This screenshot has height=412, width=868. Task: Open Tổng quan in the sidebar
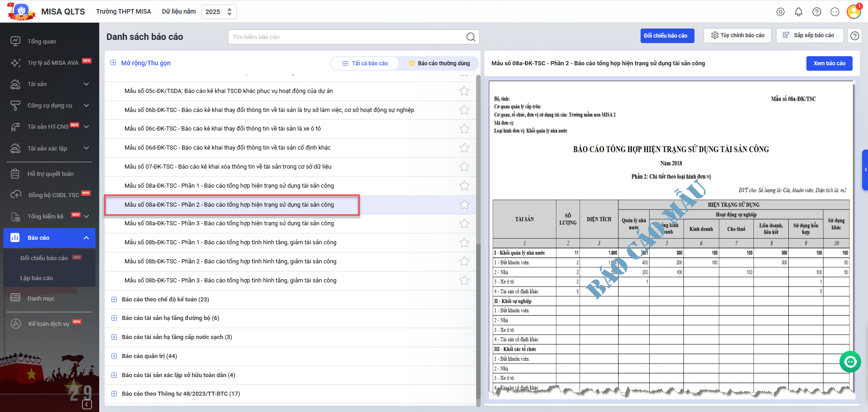[42, 41]
